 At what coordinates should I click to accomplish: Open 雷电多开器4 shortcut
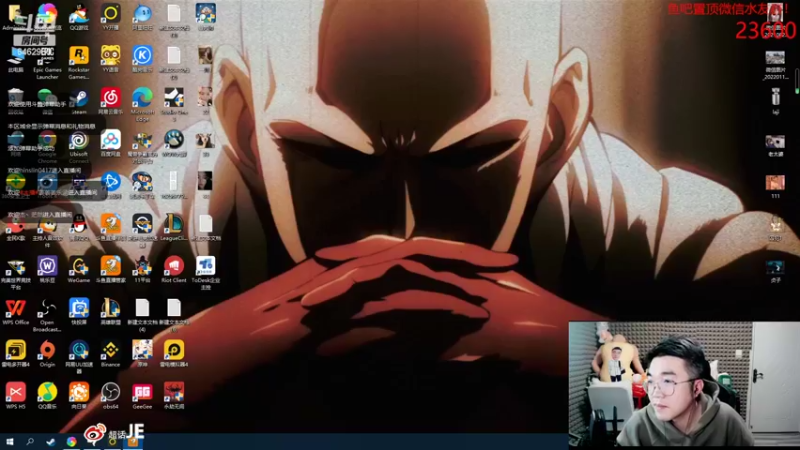pos(15,354)
